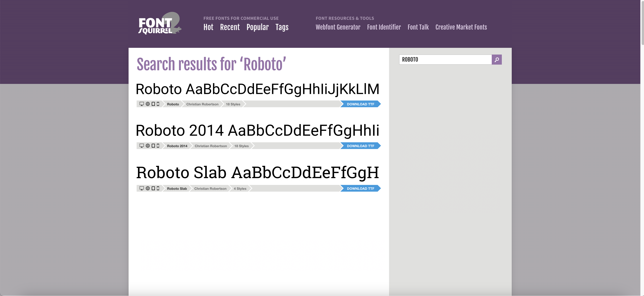Open the Recent fonts menu
644x296 pixels.
point(230,27)
